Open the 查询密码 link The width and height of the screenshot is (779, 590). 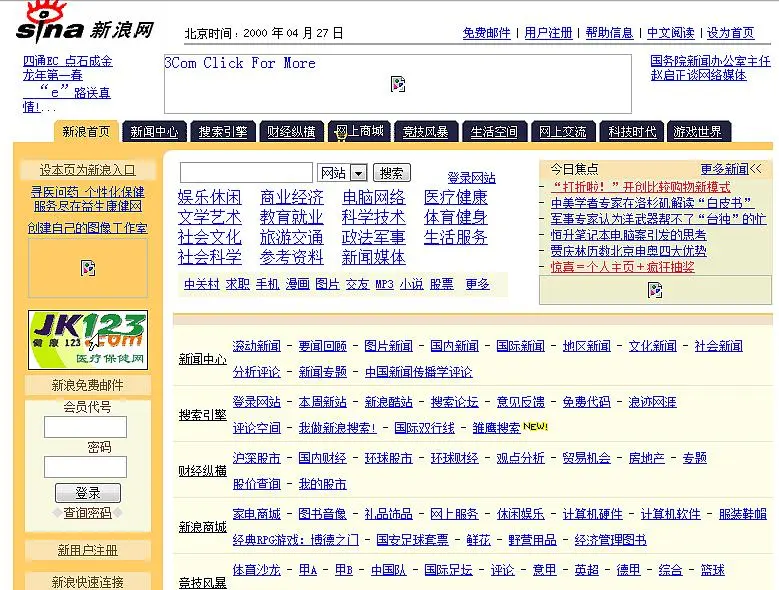coord(87,513)
